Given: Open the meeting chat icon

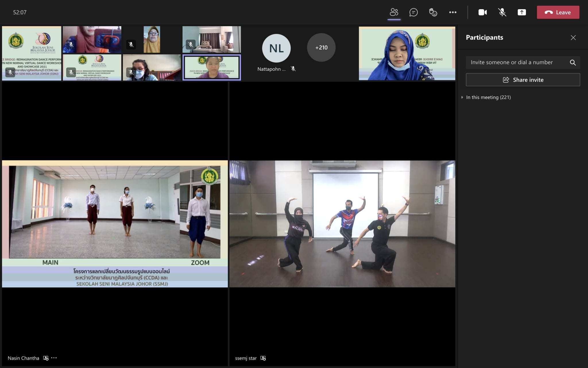Looking at the screenshot, I should pos(413,12).
